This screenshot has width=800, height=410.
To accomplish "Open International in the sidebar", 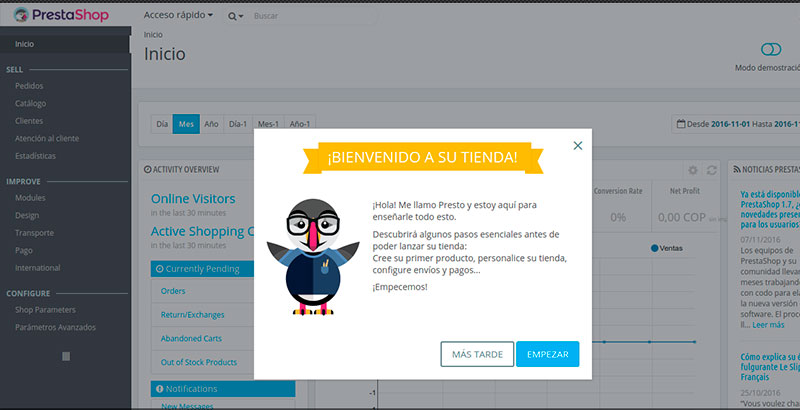I will coord(37,268).
